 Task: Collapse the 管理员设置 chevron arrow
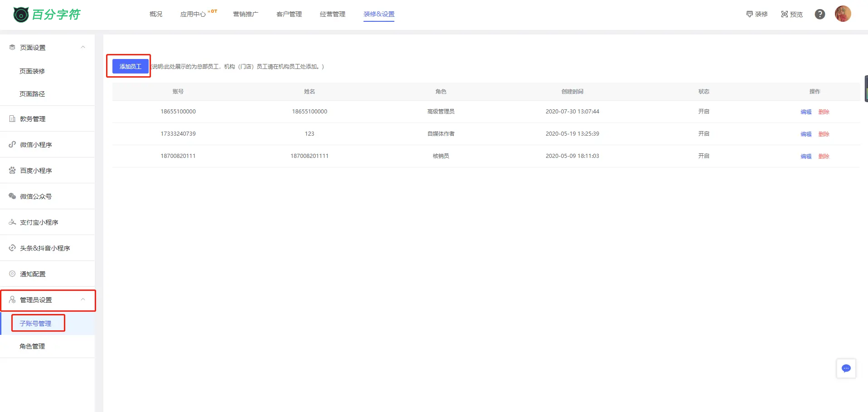[x=83, y=299]
